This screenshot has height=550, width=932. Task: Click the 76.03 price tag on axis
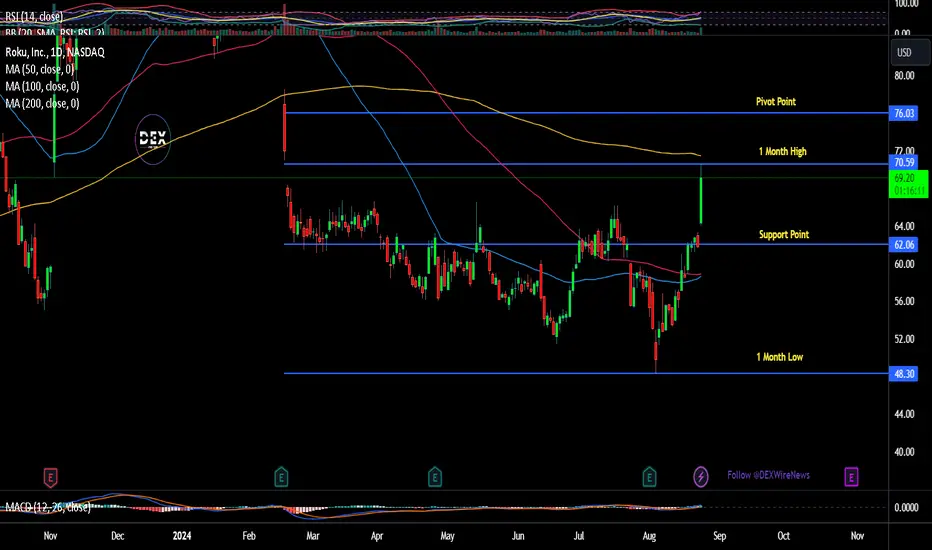coord(903,113)
